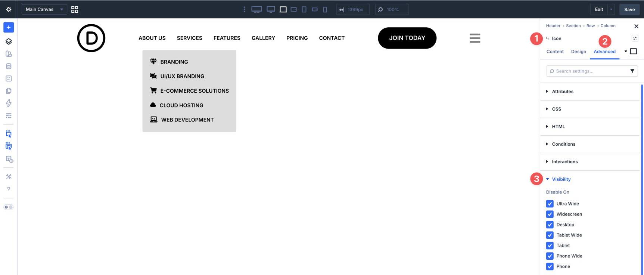
Task: Switch to the Content tab
Action: click(x=555, y=52)
